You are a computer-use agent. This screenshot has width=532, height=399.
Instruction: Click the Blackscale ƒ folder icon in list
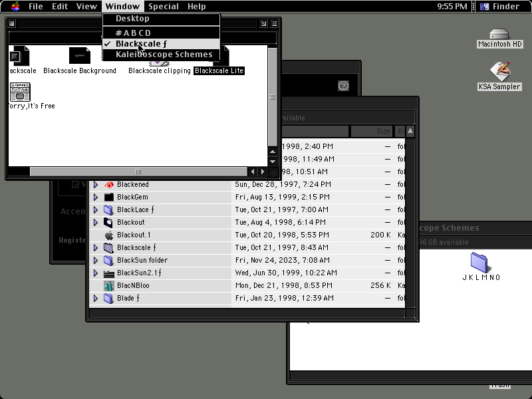click(x=108, y=247)
